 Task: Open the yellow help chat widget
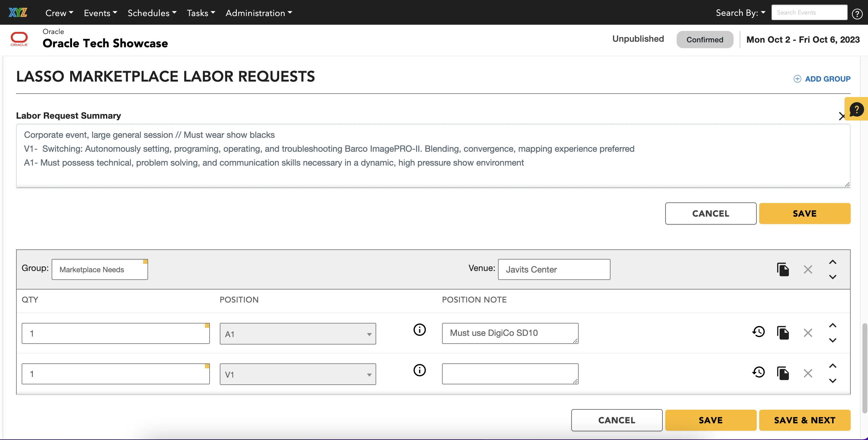tap(856, 109)
